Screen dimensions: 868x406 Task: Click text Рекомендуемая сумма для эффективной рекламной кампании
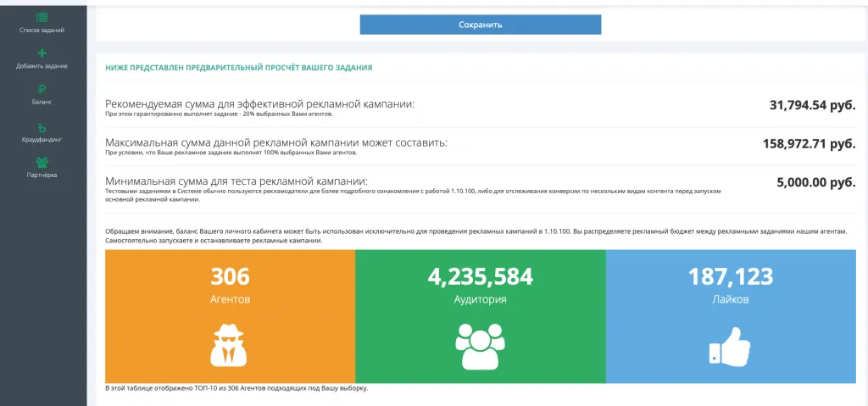tap(259, 104)
